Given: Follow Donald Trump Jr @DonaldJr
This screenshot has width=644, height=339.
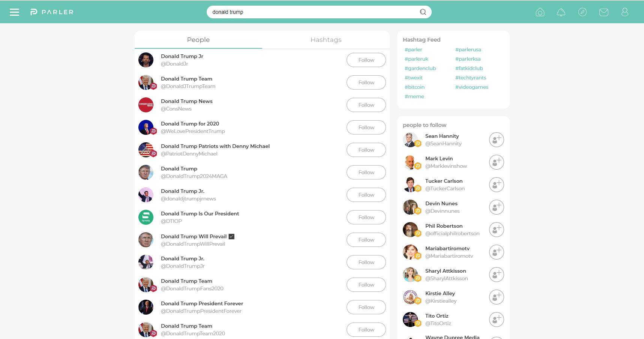Looking at the screenshot, I should (366, 60).
